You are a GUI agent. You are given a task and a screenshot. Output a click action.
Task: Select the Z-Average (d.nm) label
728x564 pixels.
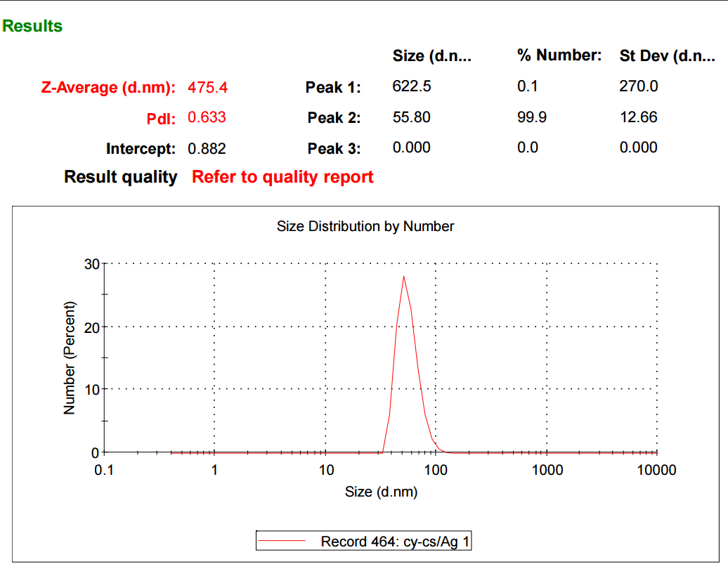coord(108,87)
